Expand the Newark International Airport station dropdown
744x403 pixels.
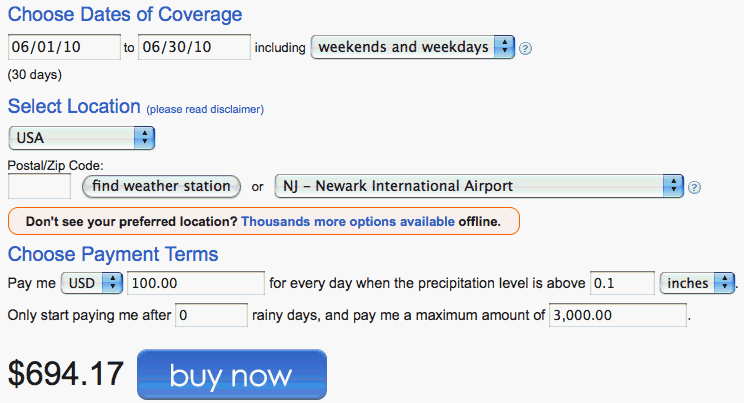478,186
